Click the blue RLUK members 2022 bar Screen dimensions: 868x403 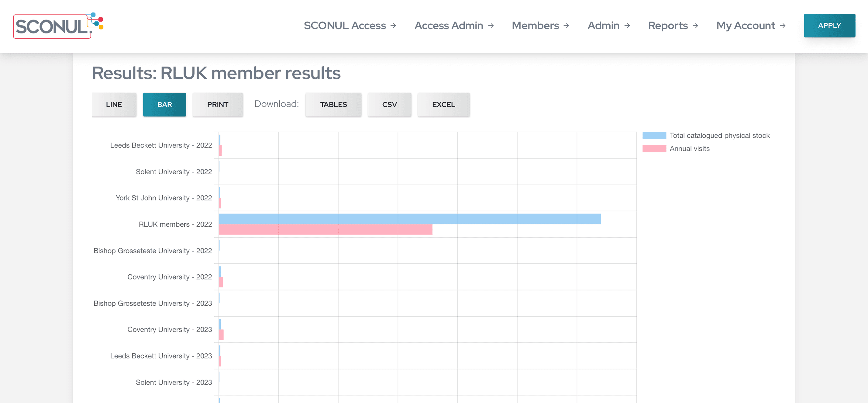coord(409,219)
